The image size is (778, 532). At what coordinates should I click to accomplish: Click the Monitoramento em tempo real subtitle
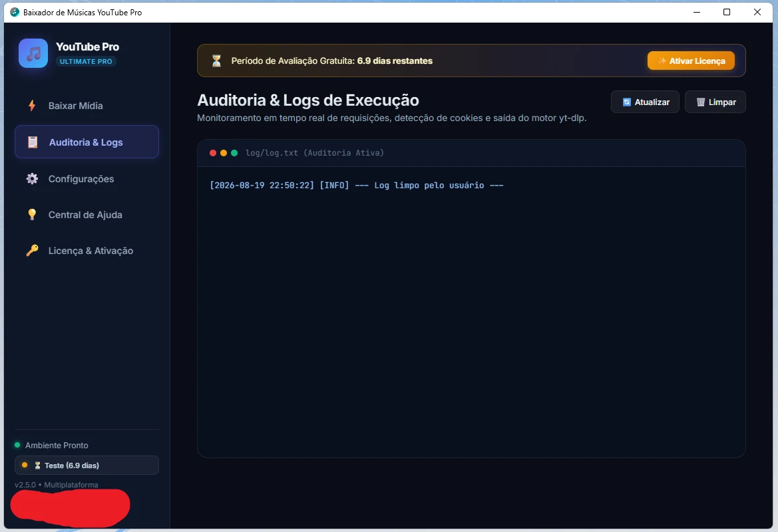point(391,118)
